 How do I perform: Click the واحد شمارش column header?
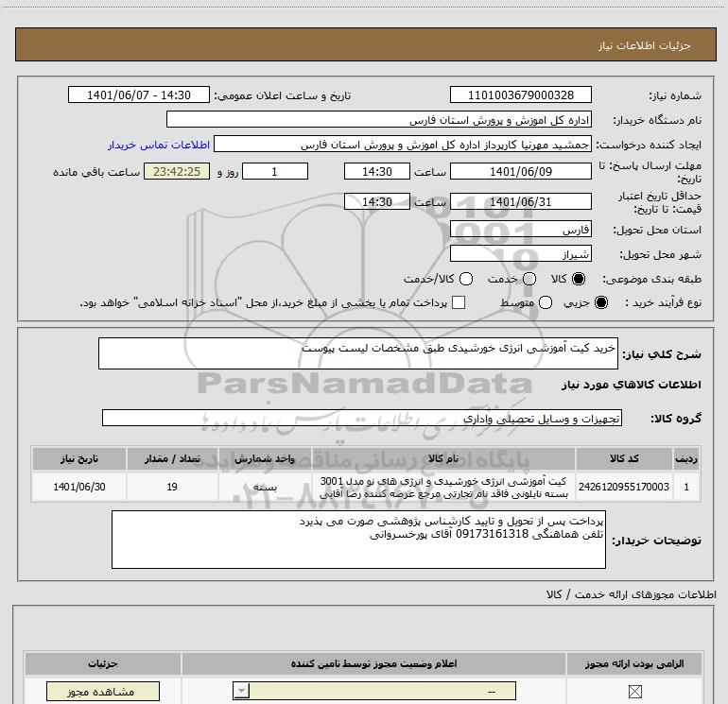click(x=265, y=458)
